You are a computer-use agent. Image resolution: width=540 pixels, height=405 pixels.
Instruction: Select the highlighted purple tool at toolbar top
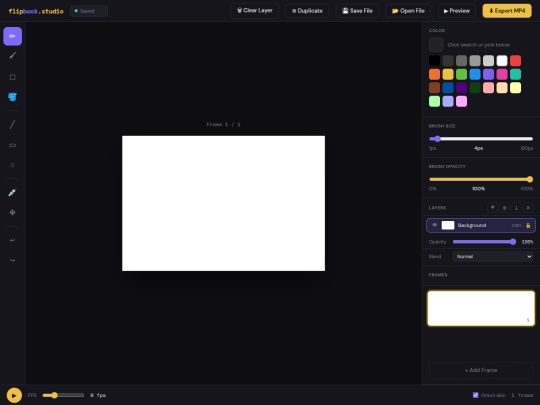click(x=12, y=36)
